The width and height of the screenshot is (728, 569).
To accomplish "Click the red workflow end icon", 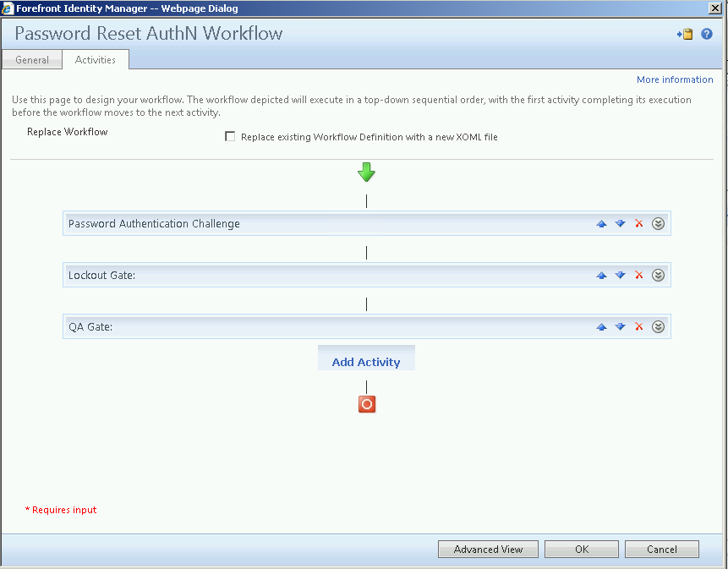I will [367, 404].
